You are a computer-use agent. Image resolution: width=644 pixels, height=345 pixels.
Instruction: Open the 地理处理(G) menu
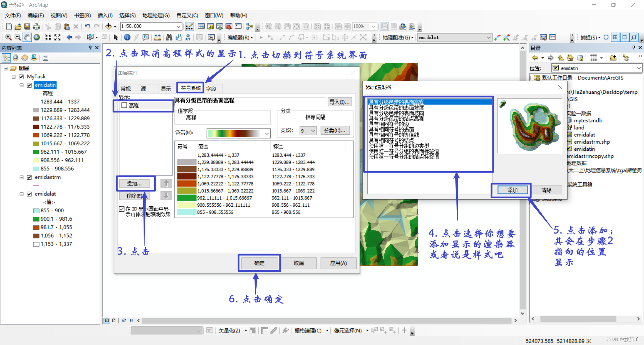(156, 15)
